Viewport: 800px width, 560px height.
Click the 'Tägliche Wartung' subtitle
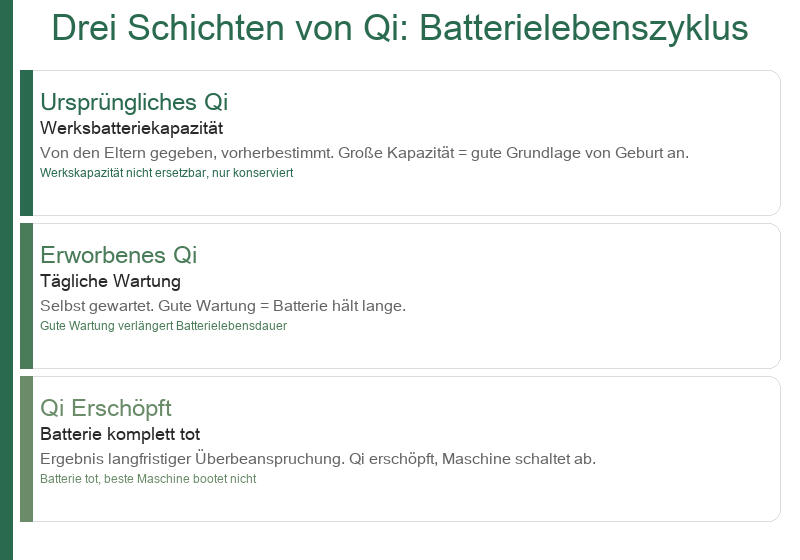coord(110,281)
